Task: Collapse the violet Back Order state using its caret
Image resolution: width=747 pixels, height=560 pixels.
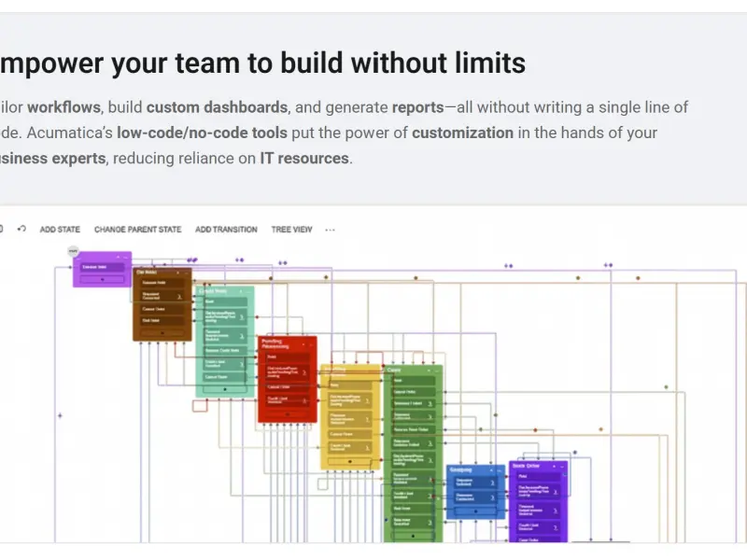Action: click(x=554, y=467)
